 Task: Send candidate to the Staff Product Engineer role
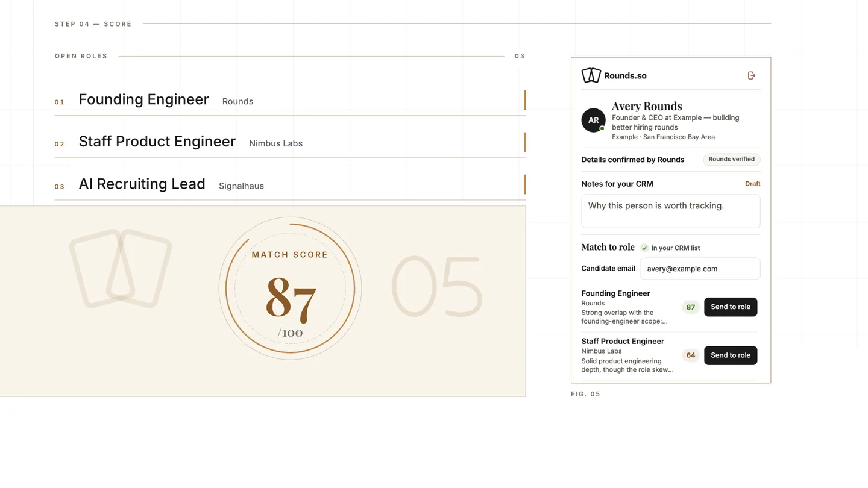click(x=731, y=355)
